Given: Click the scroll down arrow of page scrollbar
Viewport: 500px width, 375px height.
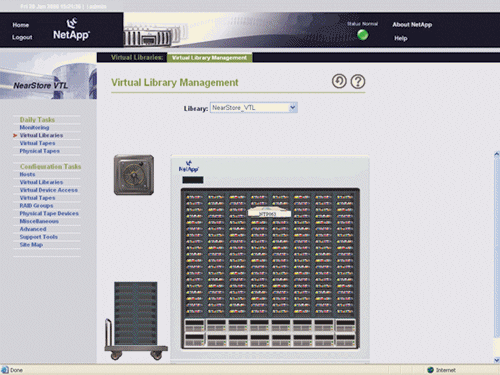Looking at the screenshot, I should pyautogui.click(x=497, y=360).
